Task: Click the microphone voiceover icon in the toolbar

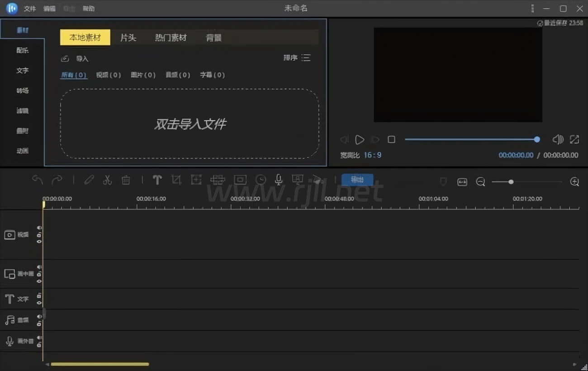Action: click(279, 180)
